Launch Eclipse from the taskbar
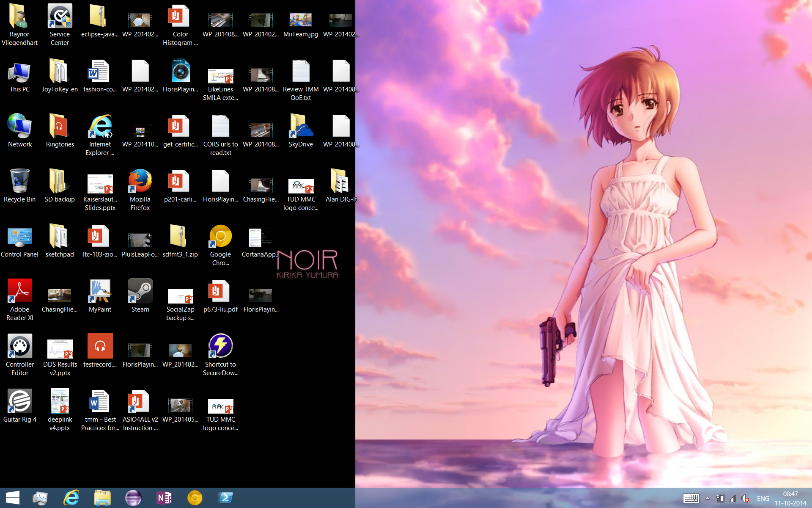 point(133,498)
